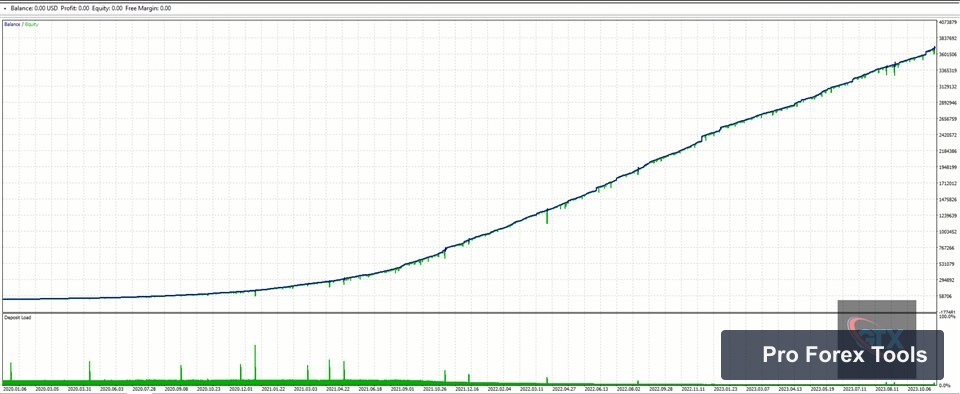Click the 2020.01.06 date label
The height and width of the screenshot is (394, 960).
(x=14, y=389)
